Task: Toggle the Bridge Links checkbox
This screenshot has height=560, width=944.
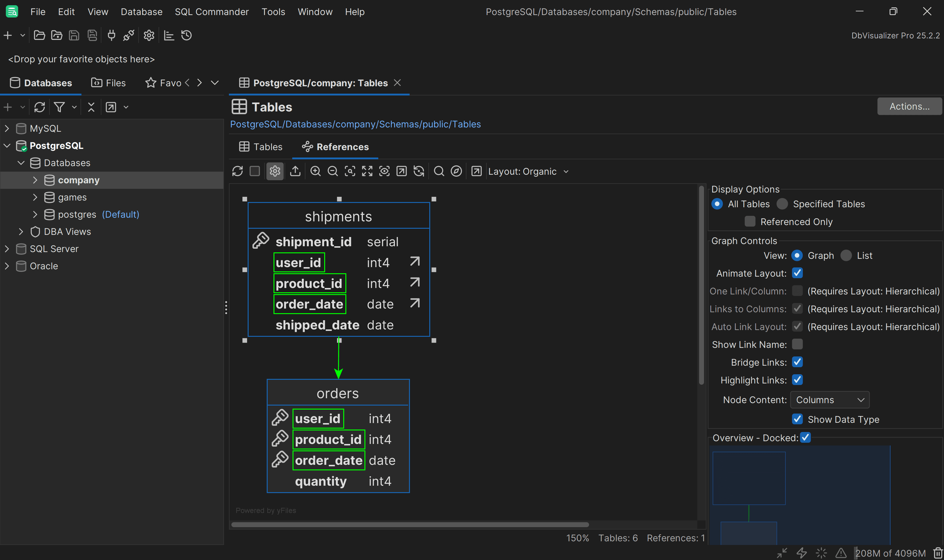Action: coord(797,362)
